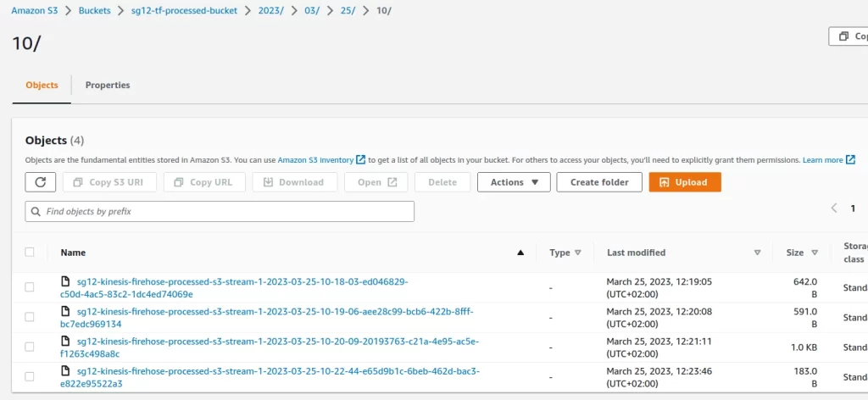Navigate to 2023/ breadcrumb folder
868x400 pixels.
tap(270, 10)
